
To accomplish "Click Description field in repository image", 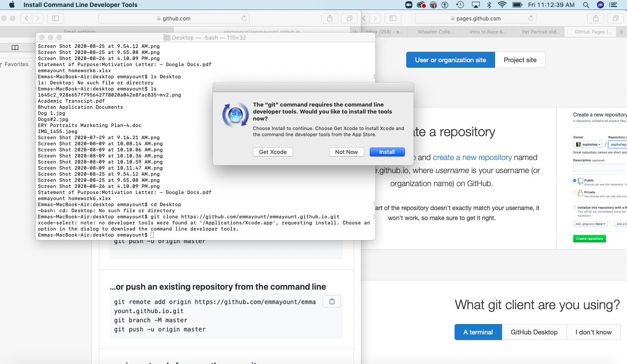I will pos(600,167).
